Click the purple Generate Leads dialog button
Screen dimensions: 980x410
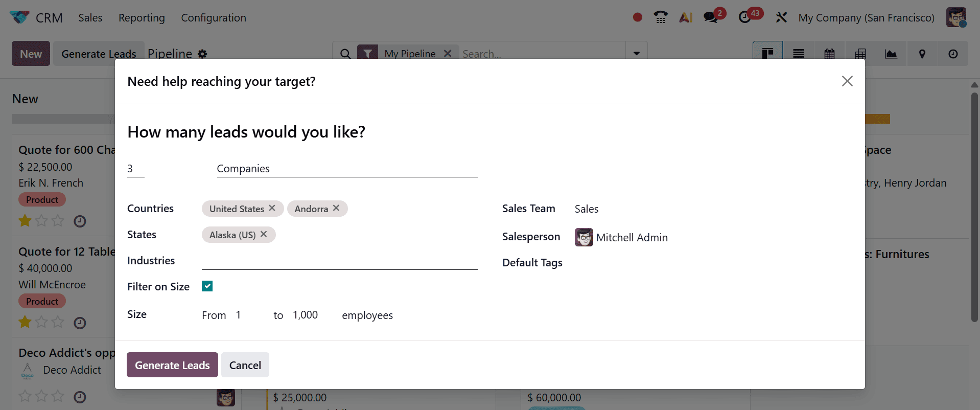coord(172,365)
